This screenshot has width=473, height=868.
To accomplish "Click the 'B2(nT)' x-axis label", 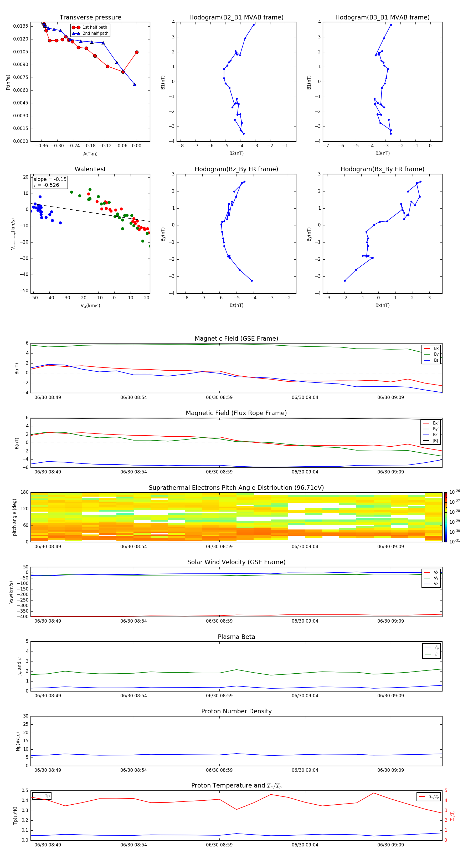I will (x=236, y=153).
